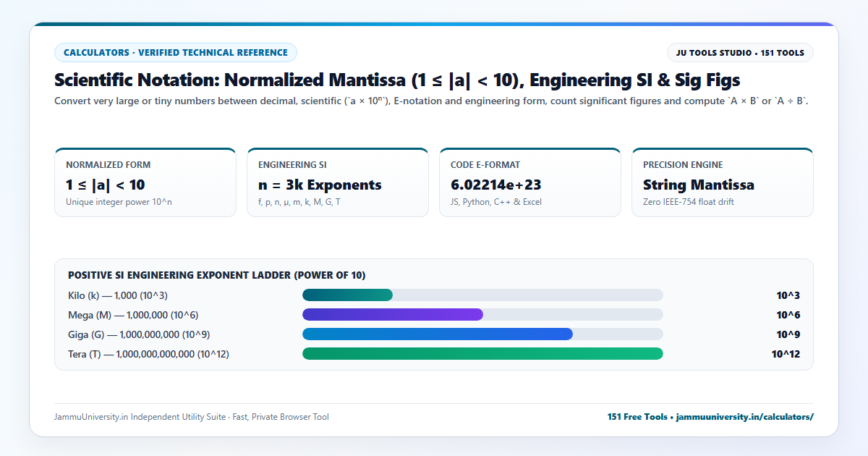Click the 10^9 value label
868x456 pixels.
[788, 334]
